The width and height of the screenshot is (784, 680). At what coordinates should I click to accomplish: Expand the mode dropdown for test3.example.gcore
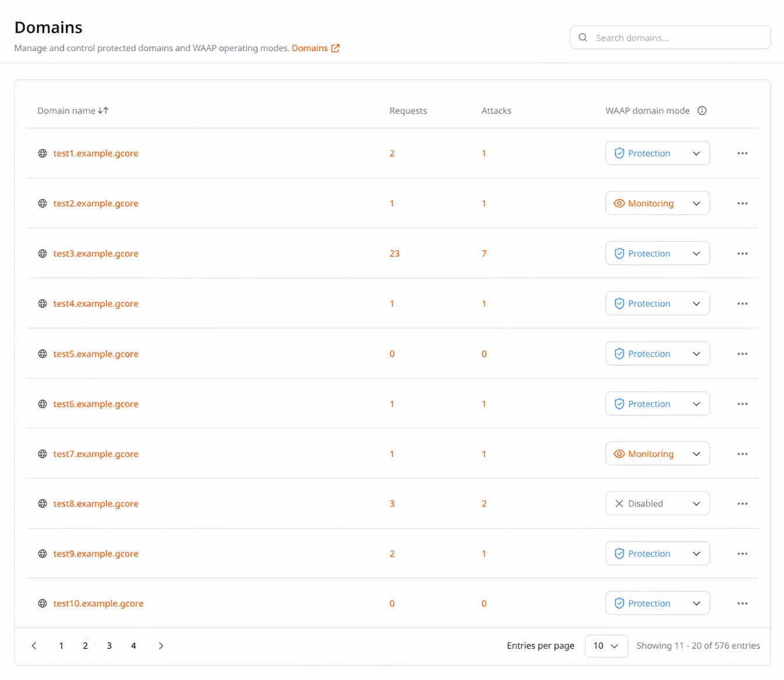pyautogui.click(x=658, y=253)
